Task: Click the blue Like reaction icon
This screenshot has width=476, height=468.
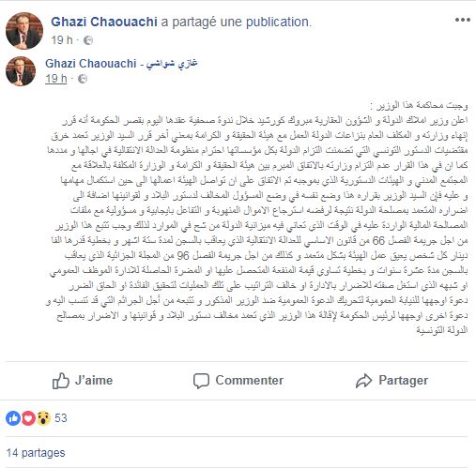Action: click(x=13, y=418)
